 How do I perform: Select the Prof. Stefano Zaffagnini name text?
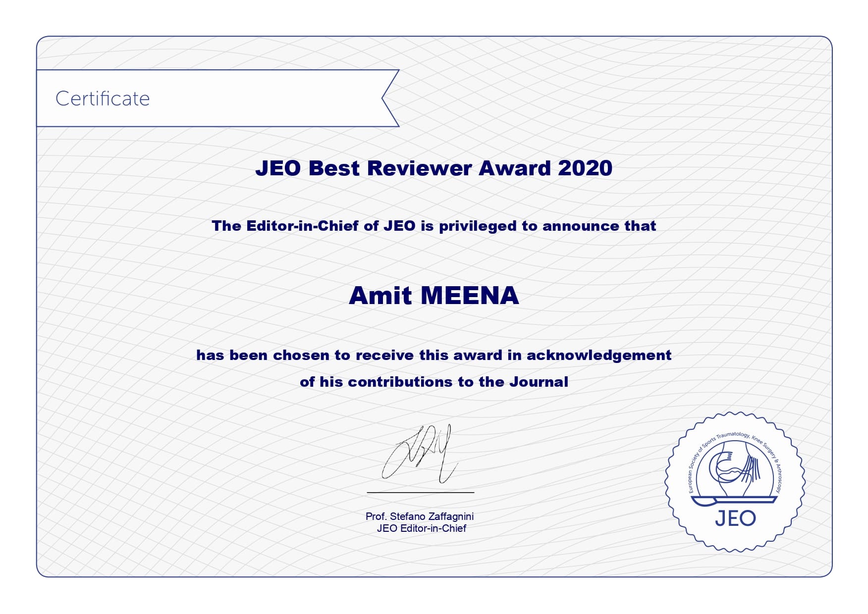[420, 516]
